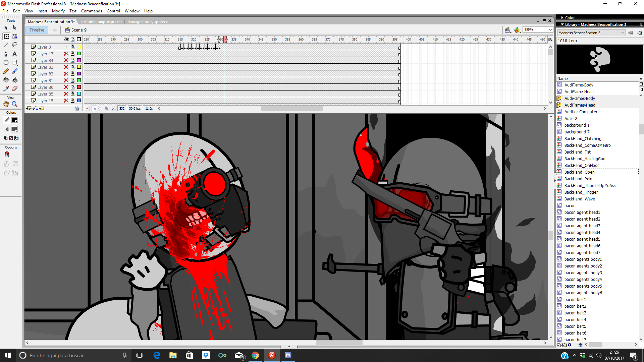Toggle Snap to Objects magnet option
This screenshot has width=644, height=362.
(7, 155)
